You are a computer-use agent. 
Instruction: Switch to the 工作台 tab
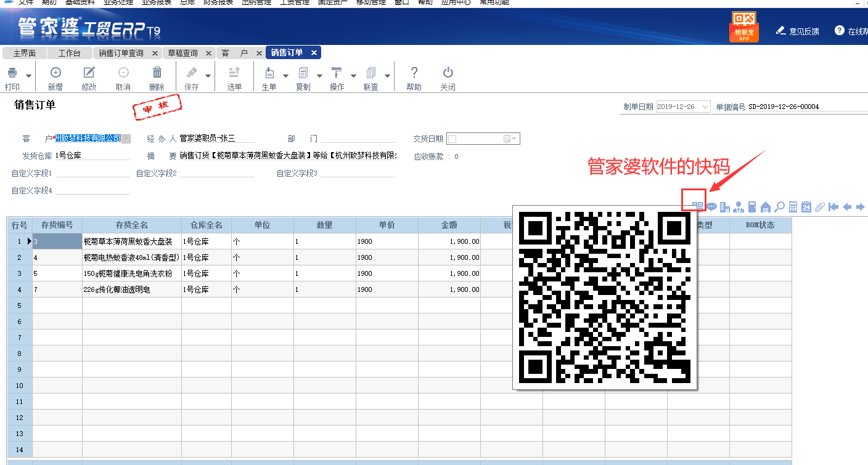coord(70,53)
